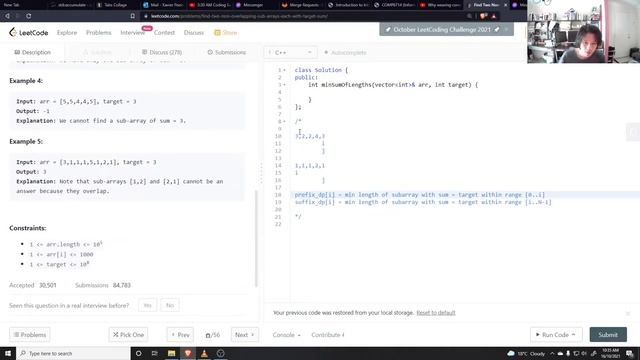Open the weather Cloudy widget in taskbar

526,353
